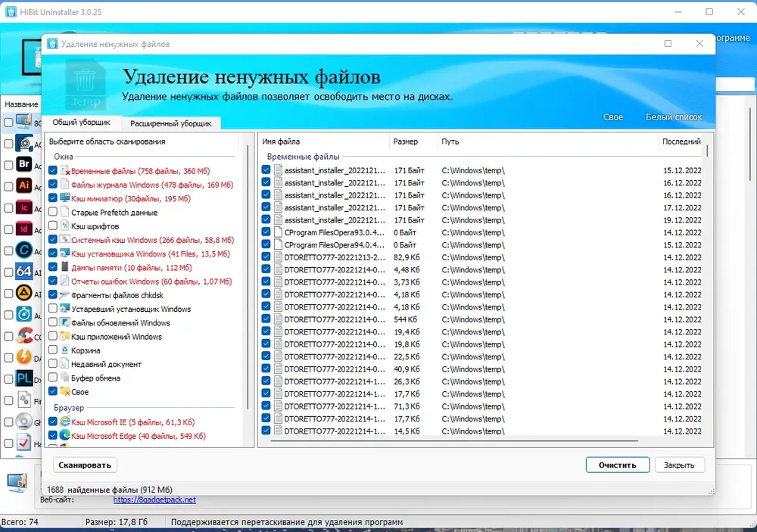Click the Очистить button
Viewport: 757px width, 532px height.
(x=618, y=465)
